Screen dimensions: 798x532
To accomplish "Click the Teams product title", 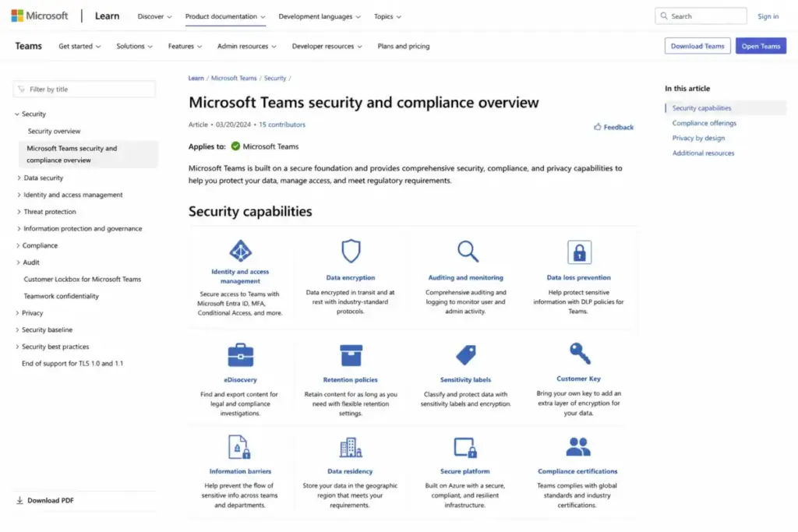I will [29, 46].
